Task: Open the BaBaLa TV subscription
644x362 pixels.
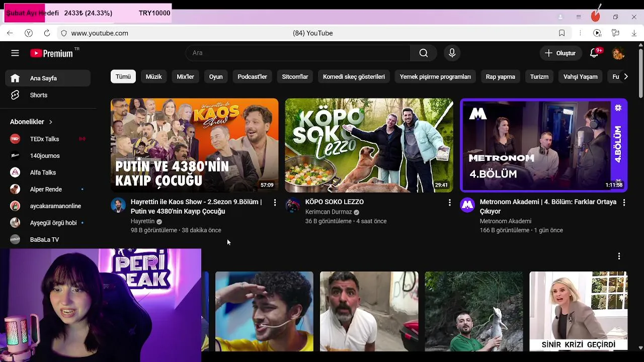Action: click(x=48, y=239)
